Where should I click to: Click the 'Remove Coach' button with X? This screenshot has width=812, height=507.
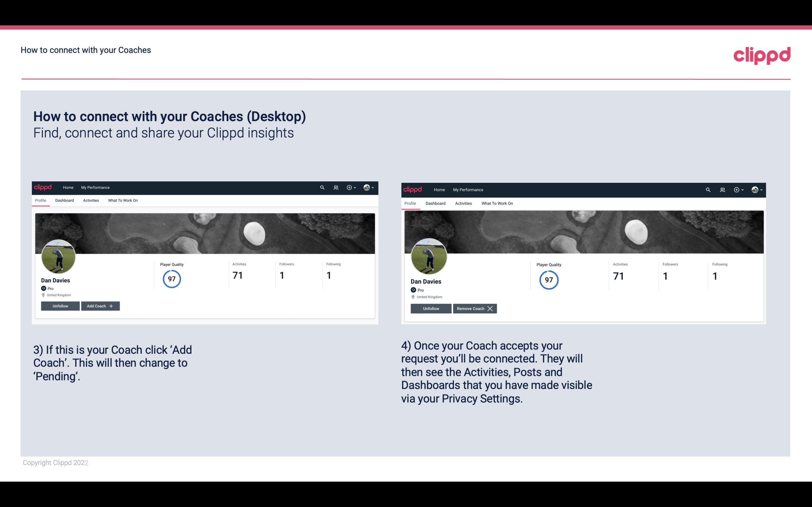[475, 308]
